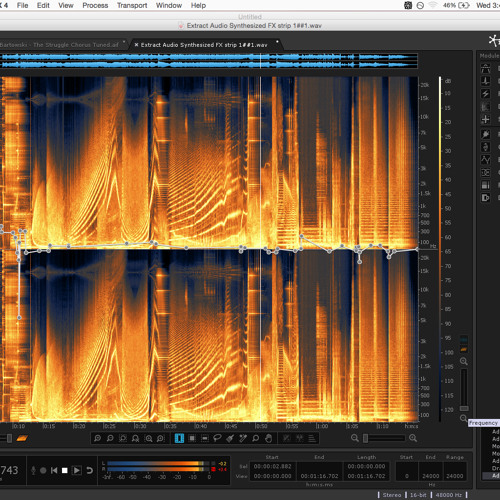The height and width of the screenshot is (500, 500).
Task: Rewind to the start of the file
Action: (x=54, y=470)
